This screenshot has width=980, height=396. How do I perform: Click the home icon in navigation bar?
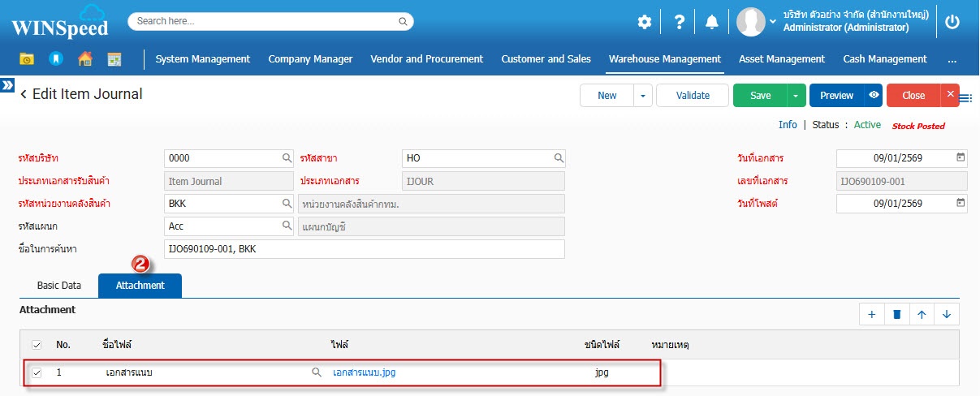pos(84,58)
